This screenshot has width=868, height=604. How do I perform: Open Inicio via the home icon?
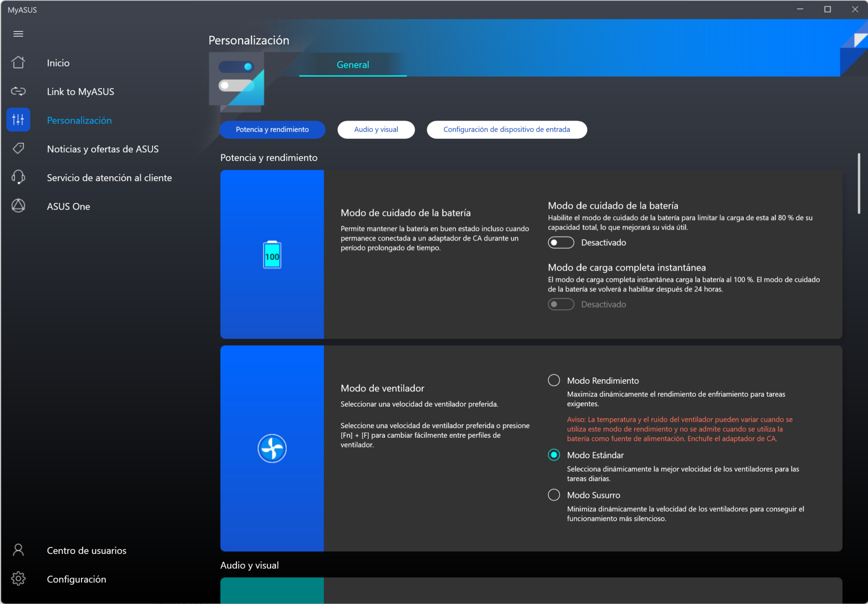tap(18, 63)
